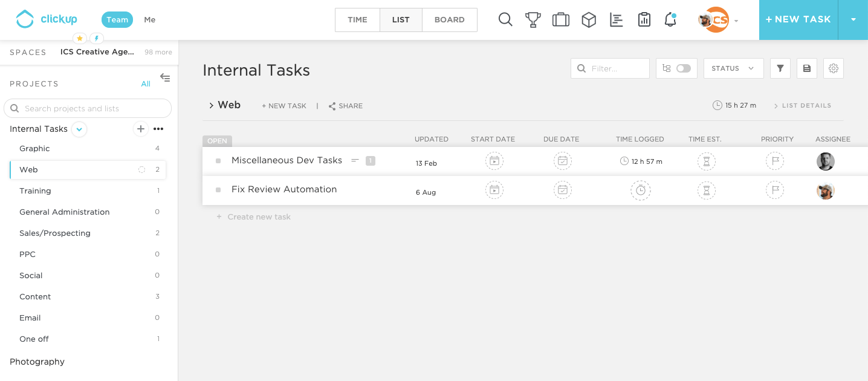Screen dimensions: 868x381
Task: Click + NEW TASK next to Web
Action: click(284, 106)
